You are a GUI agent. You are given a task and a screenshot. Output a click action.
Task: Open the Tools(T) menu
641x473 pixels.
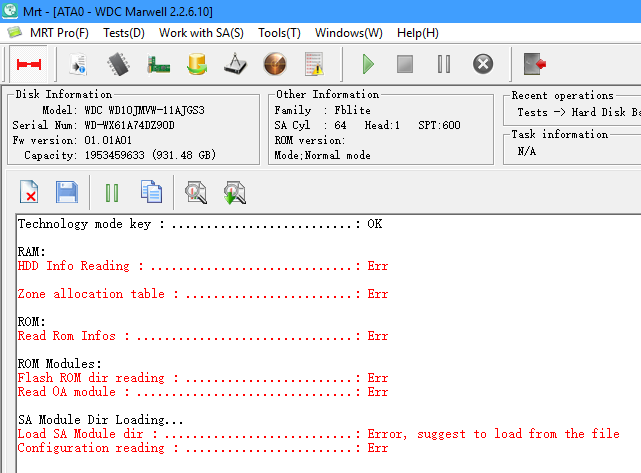click(279, 33)
